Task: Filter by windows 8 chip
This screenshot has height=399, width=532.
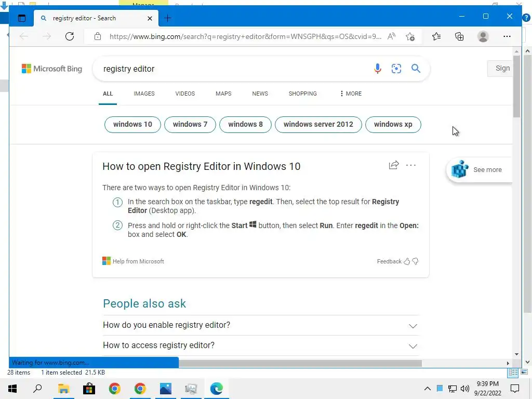Action: (245, 125)
